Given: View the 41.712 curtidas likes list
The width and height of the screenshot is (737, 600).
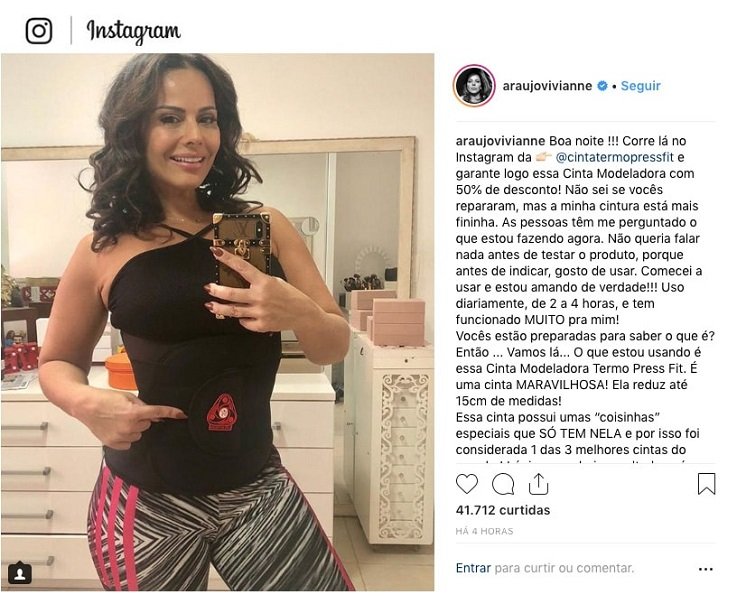Looking at the screenshot, I should tap(503, 510).
